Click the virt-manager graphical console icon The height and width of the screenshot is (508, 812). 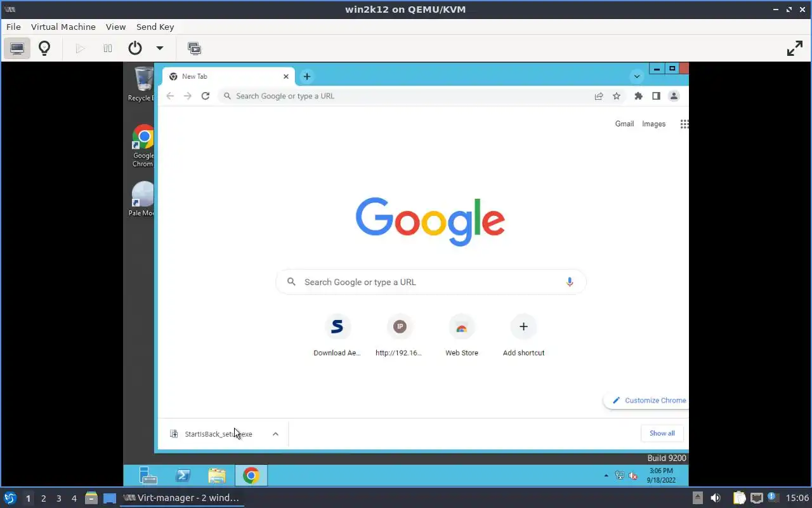17,48
